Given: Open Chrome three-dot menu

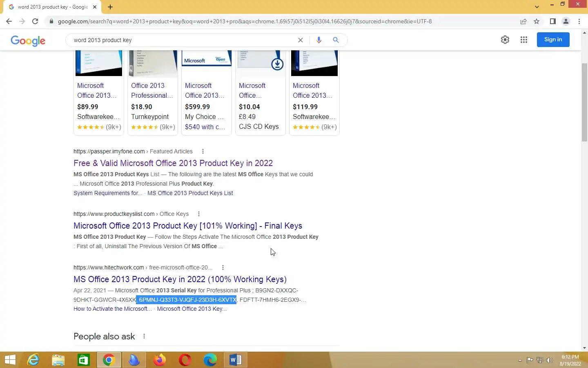Looking at the screenshot, I should click(x=579, y=21).
